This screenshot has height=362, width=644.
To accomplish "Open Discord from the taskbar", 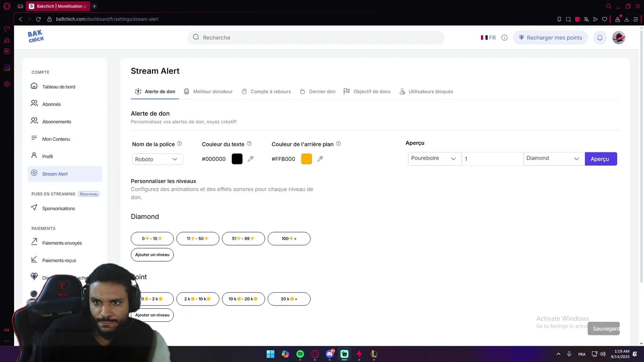I will pyautogui.click(x=330, y=354).
